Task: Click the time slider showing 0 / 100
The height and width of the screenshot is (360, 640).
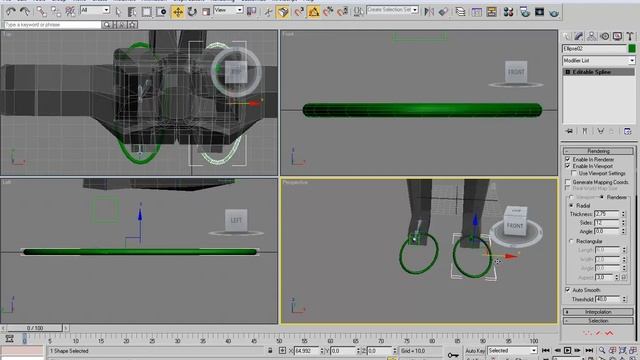Action: 35,328
